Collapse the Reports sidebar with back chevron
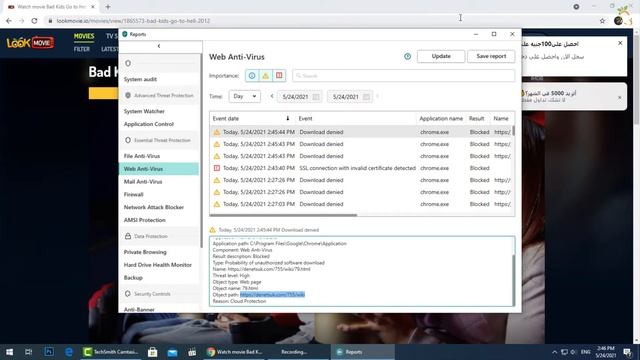 tap(159, 46)
